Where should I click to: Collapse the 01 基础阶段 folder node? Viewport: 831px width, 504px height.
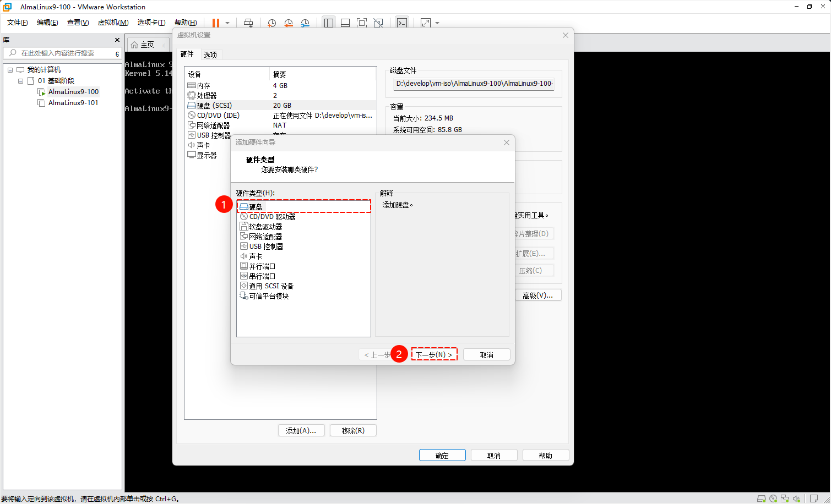[20, 81]
